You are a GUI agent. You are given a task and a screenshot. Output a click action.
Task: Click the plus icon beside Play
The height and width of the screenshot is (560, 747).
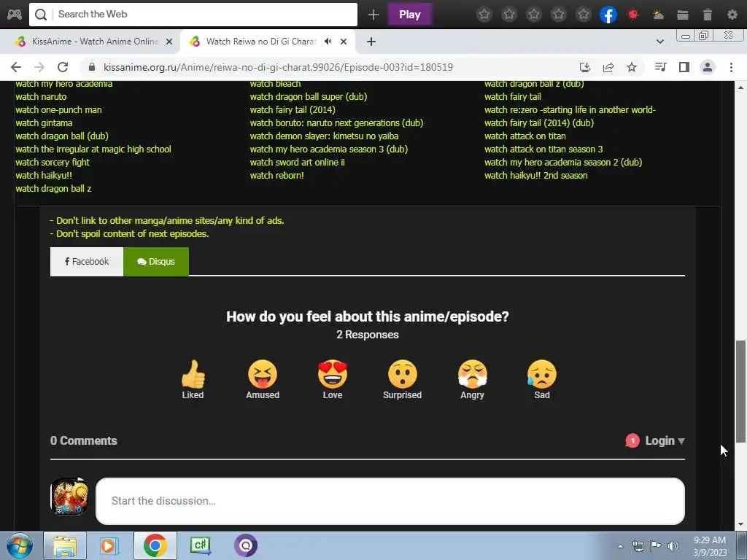pos(373,15)
